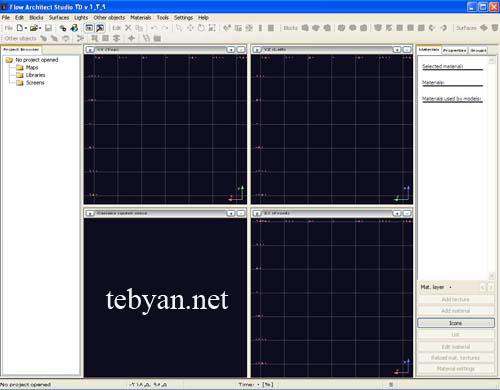Screen dimensions: 500x390
Task: Click the Materials used by models link
Action: tap(451, 99)
